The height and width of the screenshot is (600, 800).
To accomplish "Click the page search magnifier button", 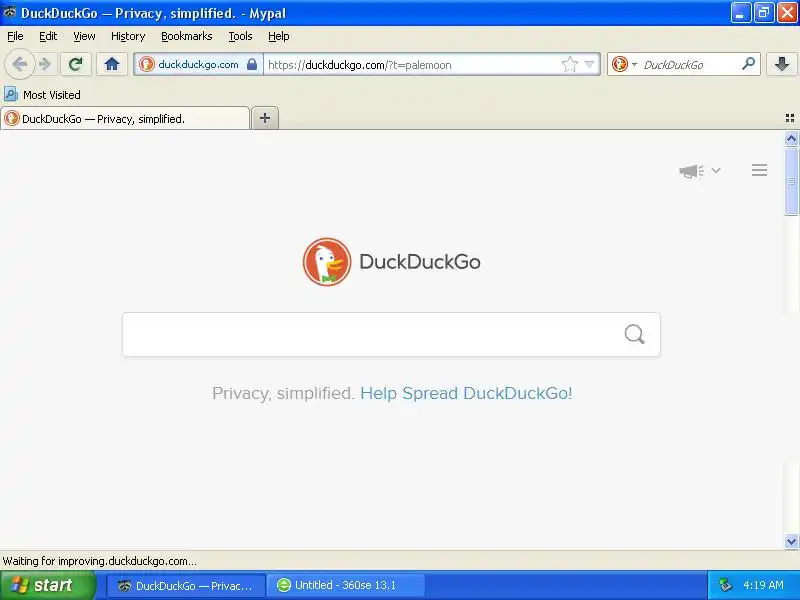I will [634, 335].
